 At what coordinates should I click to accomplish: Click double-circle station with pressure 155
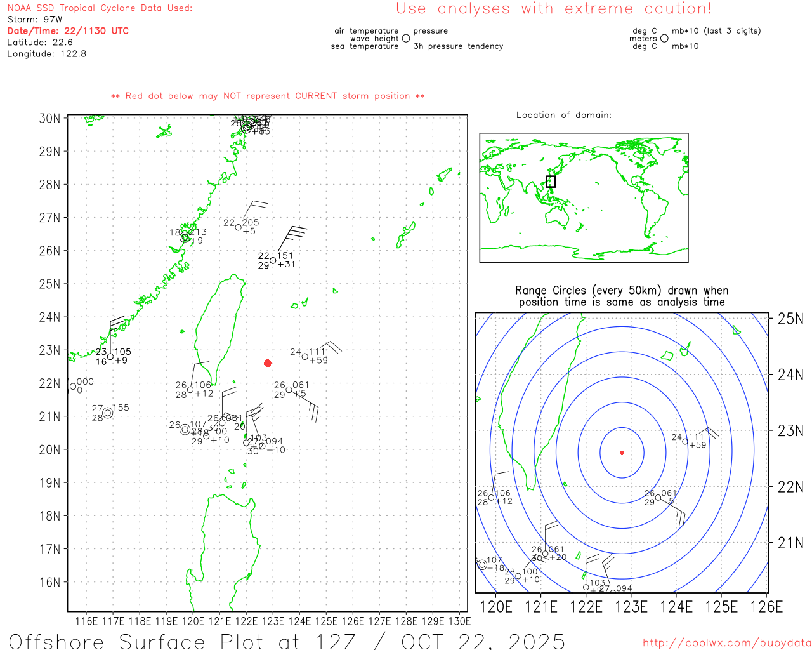pyautogui.click(x=108, y=413)
